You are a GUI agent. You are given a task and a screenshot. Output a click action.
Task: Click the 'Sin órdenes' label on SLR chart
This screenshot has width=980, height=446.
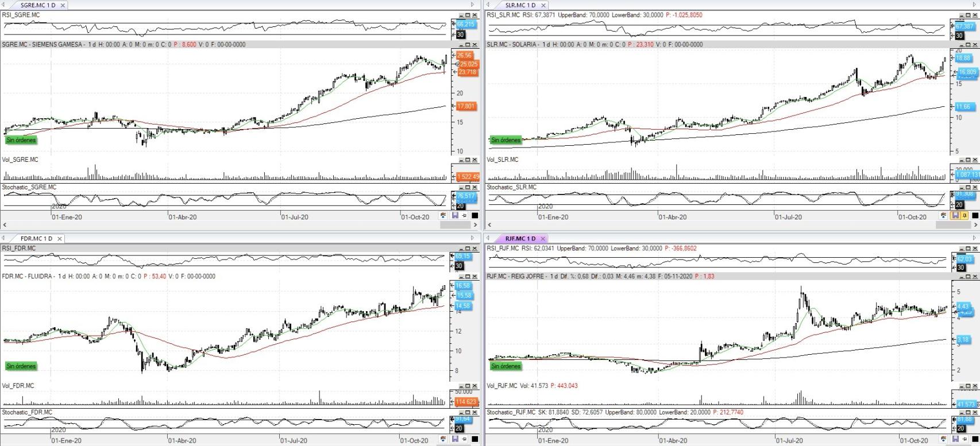click(x=506, y=140)
